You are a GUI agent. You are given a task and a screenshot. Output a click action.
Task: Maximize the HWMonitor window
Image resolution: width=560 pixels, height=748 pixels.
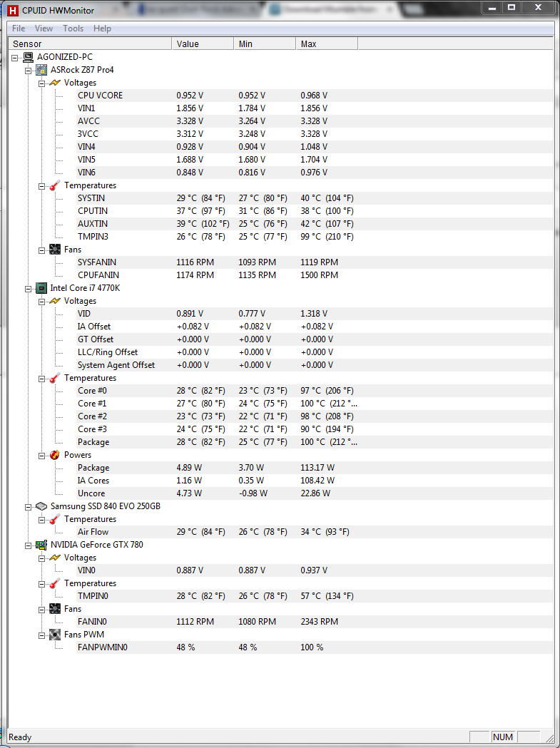pos(511,7)
